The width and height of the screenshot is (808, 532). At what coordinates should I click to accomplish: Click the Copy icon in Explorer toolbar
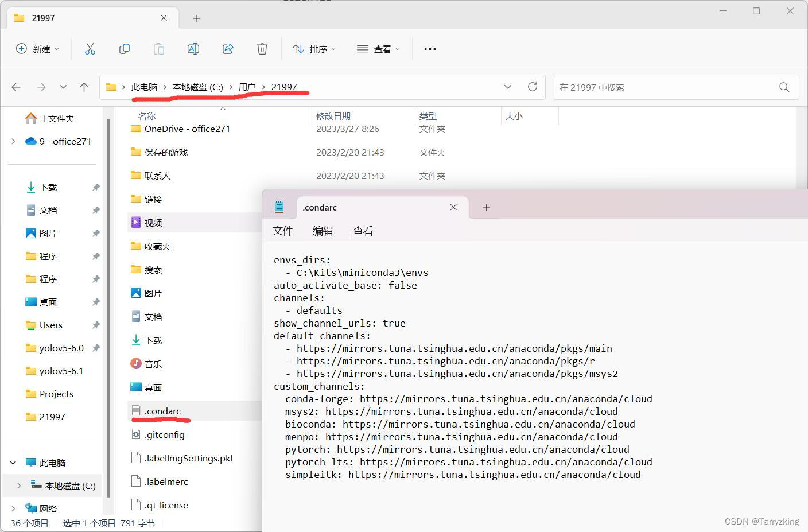tap(125, 49)
